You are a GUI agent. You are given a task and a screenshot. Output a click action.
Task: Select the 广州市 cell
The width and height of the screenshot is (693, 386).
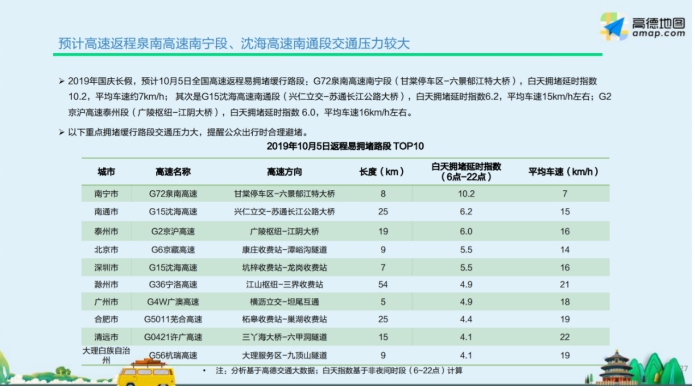[x=106, y=302]
